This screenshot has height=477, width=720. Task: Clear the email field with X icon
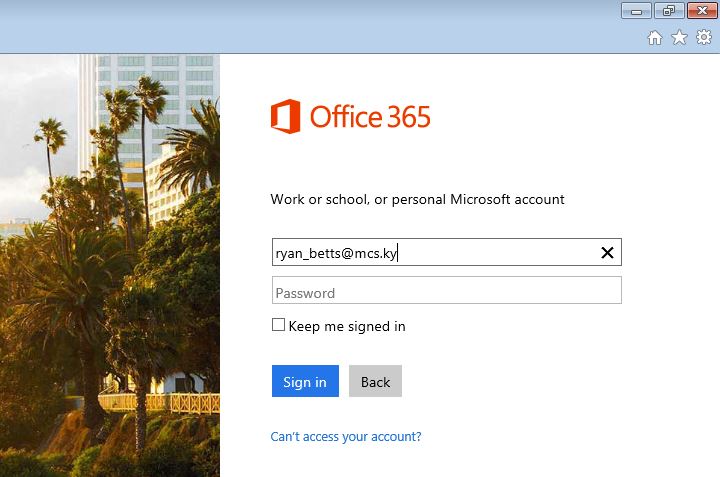tap(607, 253)
